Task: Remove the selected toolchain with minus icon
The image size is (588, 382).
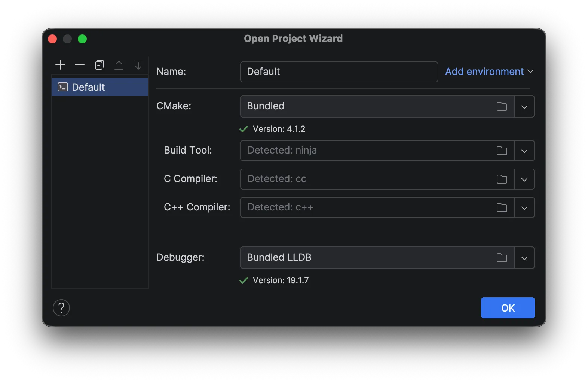Action: pyautogui.click(x=80, y=65)
